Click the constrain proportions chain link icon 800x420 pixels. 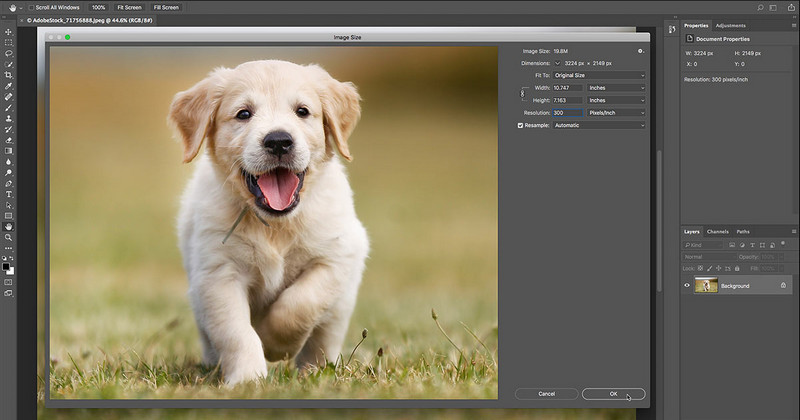point(522,94)
